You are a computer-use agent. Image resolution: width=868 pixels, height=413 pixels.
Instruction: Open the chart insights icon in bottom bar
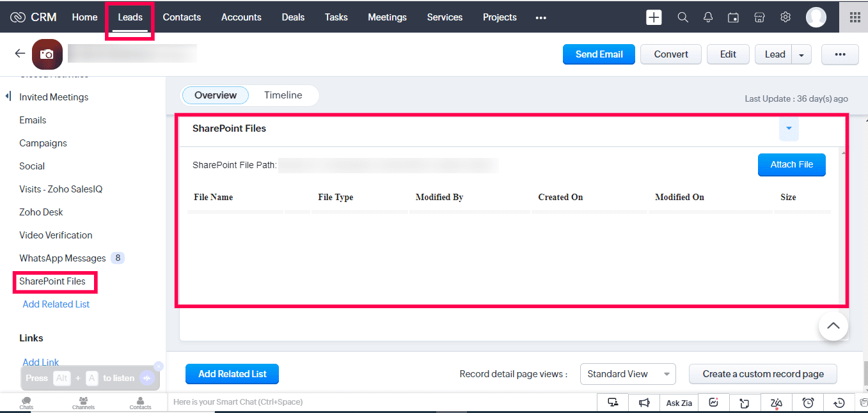(x=714, y=402)
